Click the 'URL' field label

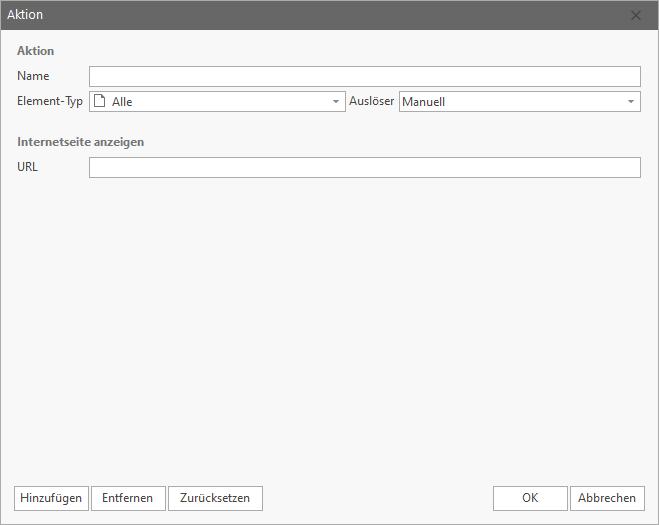(28, 167)
